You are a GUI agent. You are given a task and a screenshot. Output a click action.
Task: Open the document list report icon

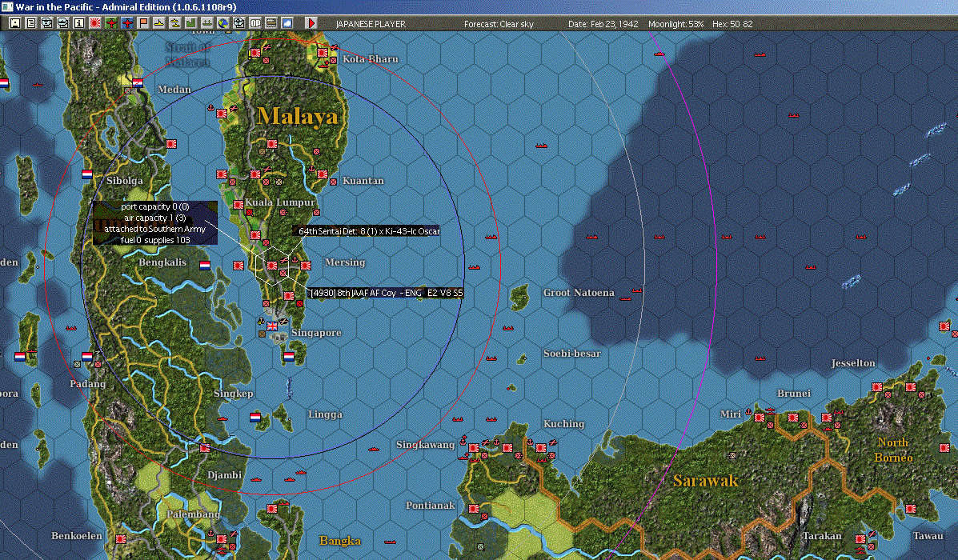point(30,23)
